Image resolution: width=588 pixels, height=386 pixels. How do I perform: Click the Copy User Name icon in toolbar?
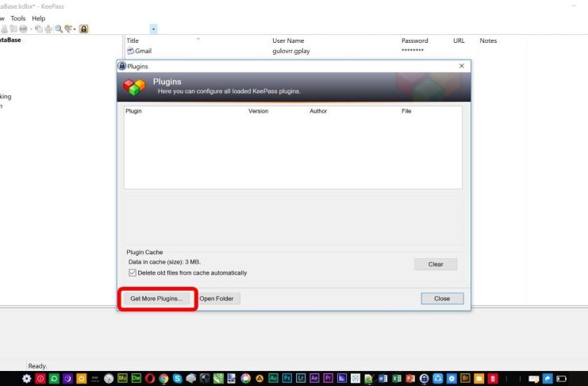pos(5,29)
